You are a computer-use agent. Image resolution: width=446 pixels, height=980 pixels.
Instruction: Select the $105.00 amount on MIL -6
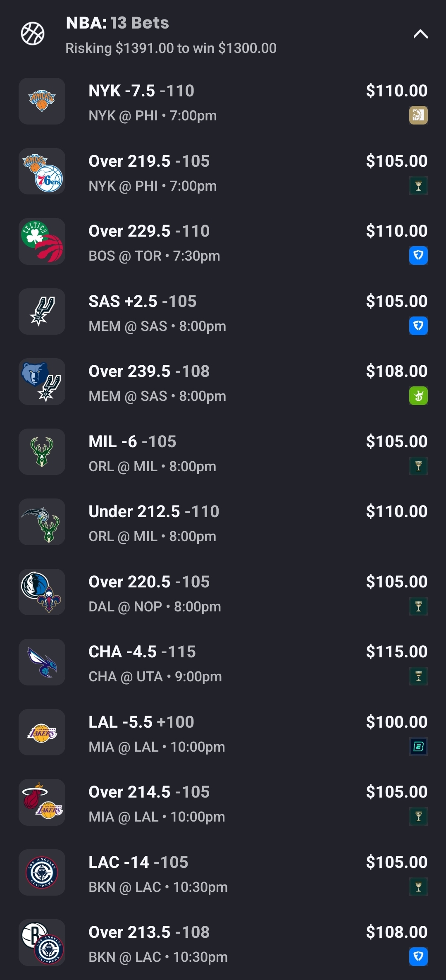(x=396, y=442)
